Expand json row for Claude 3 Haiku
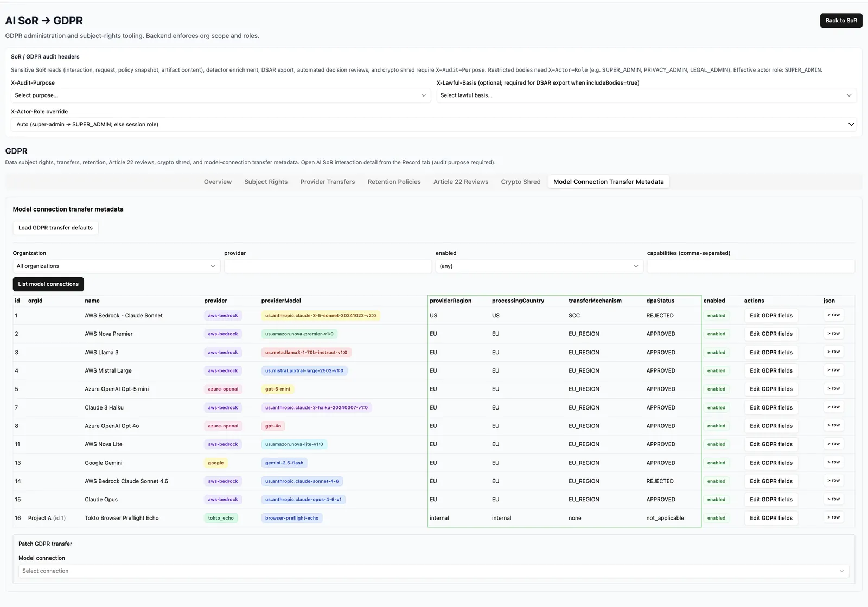The width and height of the screenshot is (868, 607). [x=833, y=407]
